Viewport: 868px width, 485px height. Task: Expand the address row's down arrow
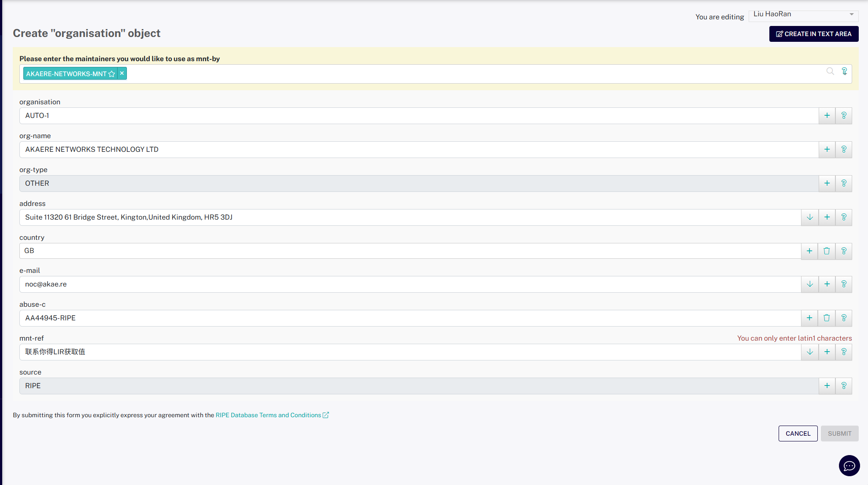(x=809, y=217)
